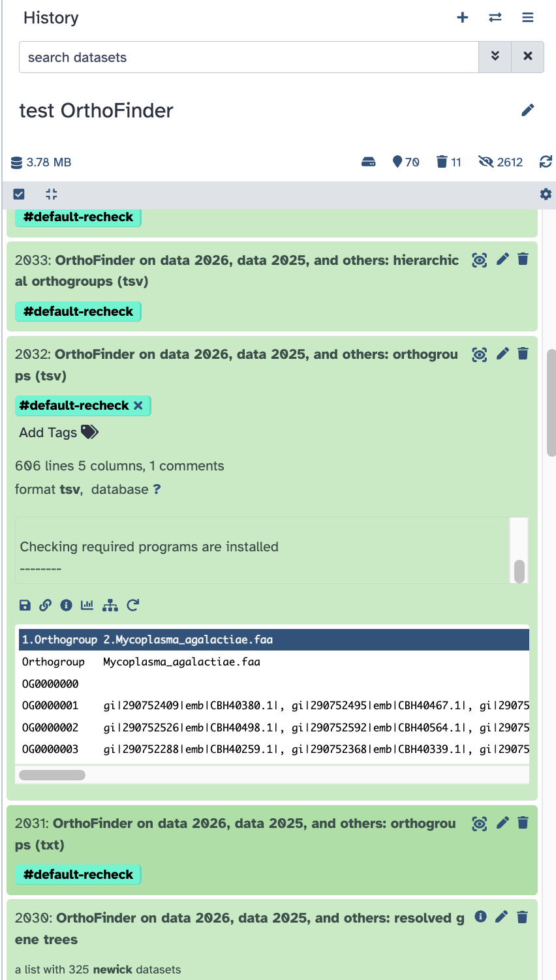This screenshot has height=980, width=556.
Task: Collapse dataset 2032 orthogroups tsv title
Action: [236, 365]
